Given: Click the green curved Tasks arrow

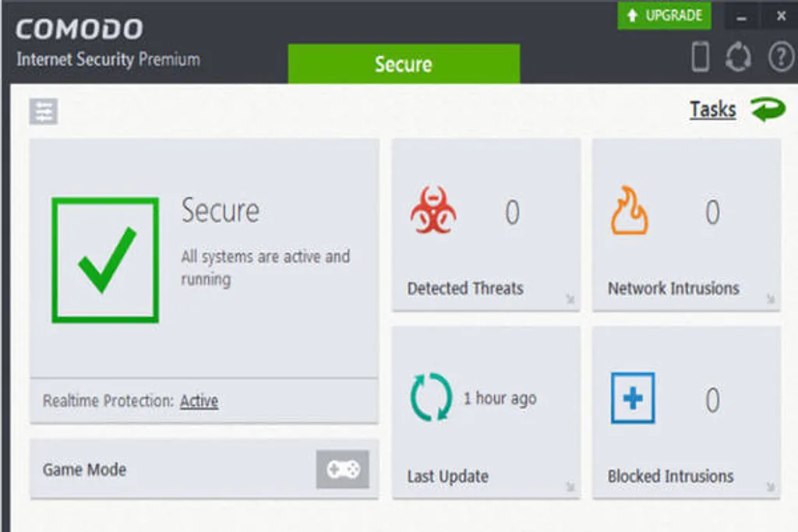Looking at the screenshot, I should (x=768, y=109).
